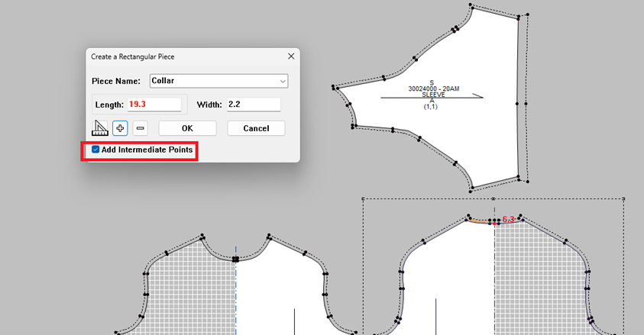Click the gridded half of left bodice piece
The width and height of the screenshot is (644, 335).
click(x=191, y=290)
